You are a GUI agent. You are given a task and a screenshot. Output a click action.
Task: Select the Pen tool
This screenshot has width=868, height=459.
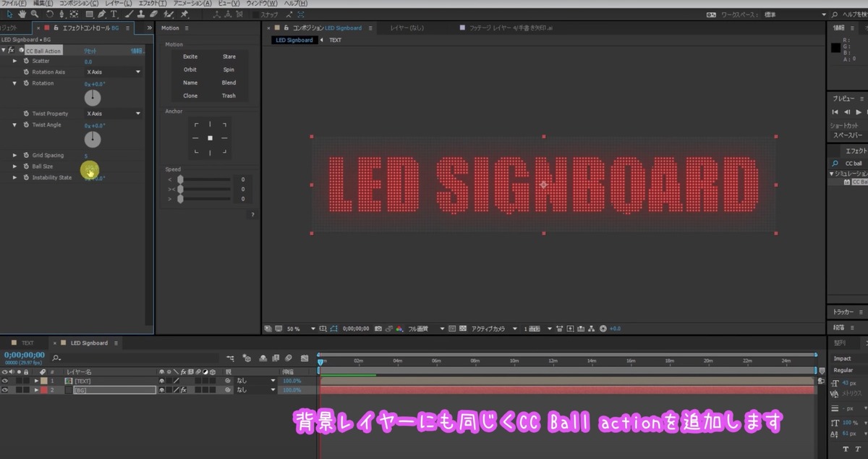pyautogui.click(x=102, y=13)
